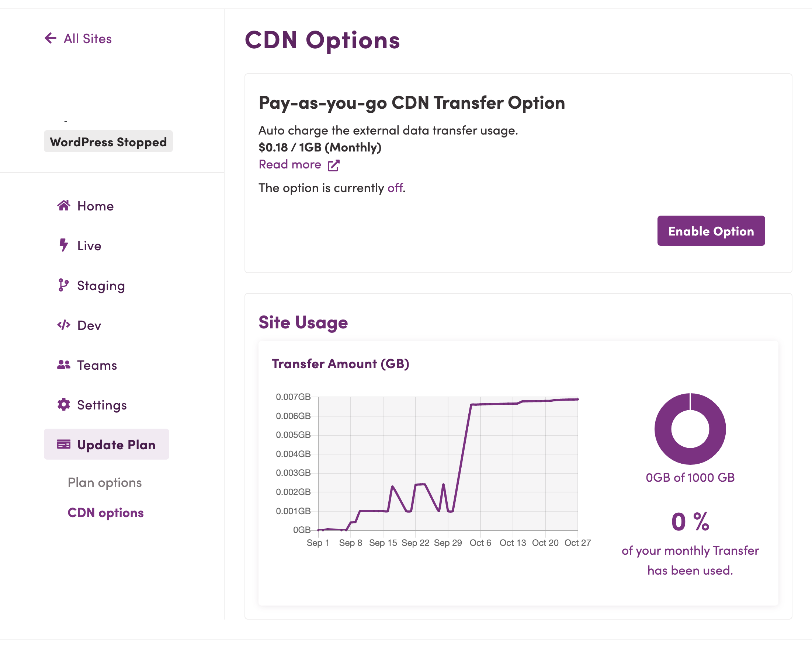Select CDN options in the sidebar
Viewport: 812px width, 666px height.
[105, 513]
